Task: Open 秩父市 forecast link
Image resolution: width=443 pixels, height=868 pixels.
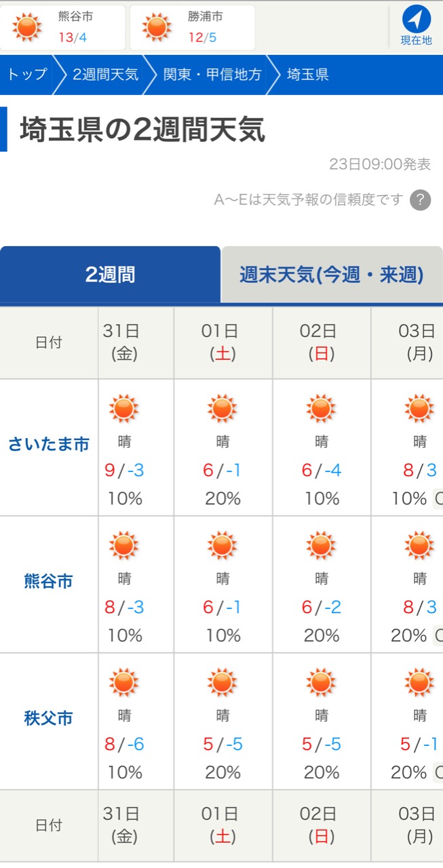Action: click(49, 719)
